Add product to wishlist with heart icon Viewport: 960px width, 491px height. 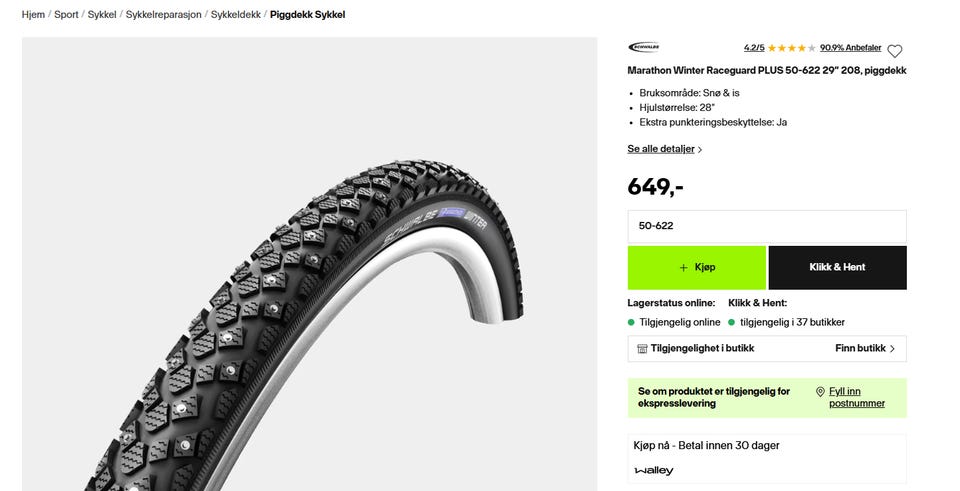tap(894, 51)
